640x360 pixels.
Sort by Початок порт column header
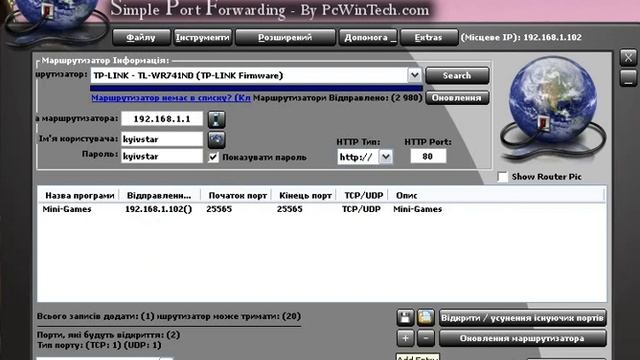(x=237, y=196)
